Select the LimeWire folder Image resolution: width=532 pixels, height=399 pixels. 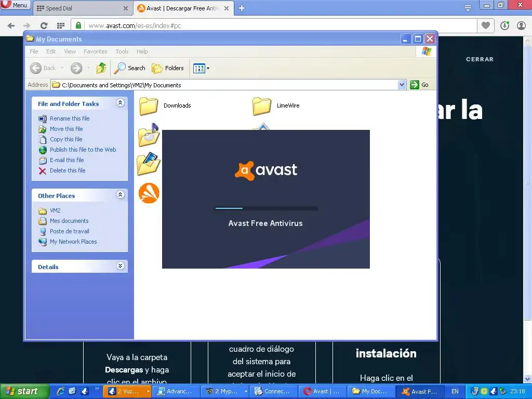(x=276, y=105)
